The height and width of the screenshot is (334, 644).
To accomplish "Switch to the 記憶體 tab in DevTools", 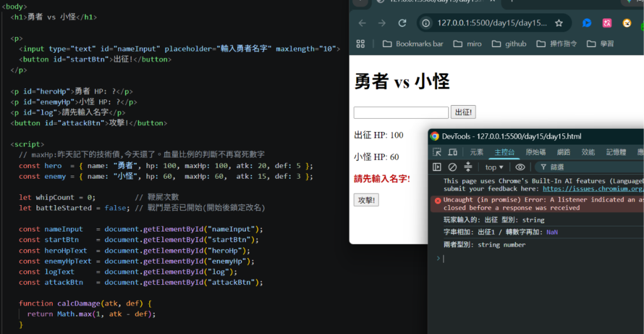I will pos(616,152).
